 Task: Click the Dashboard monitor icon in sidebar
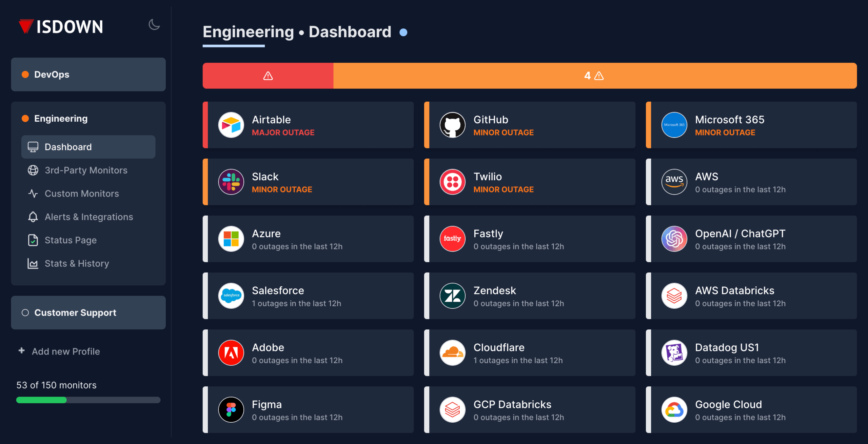point(33,147)
